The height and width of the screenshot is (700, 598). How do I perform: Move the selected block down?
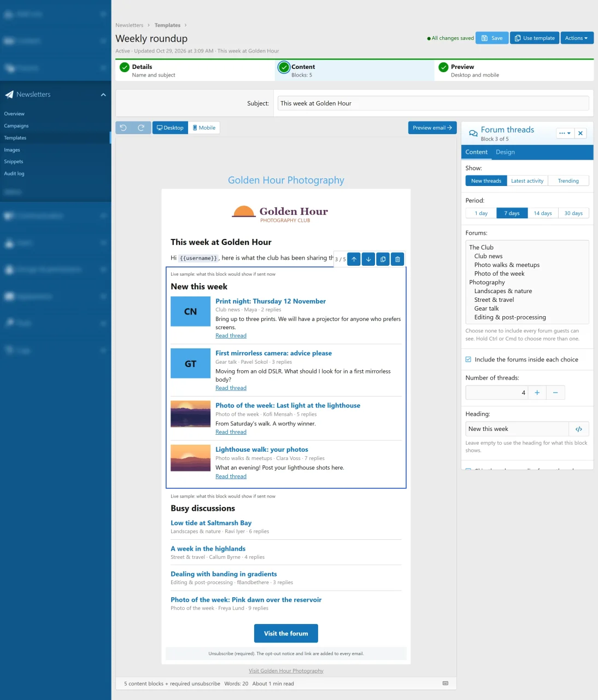click(x=368, y=259)
